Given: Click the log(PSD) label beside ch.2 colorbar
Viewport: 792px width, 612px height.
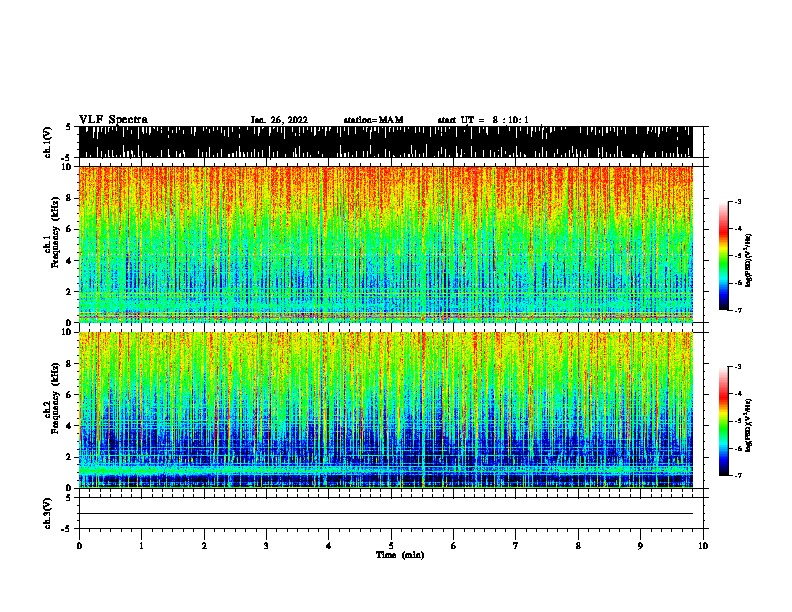Looking at the screenshot, I should pos(748,425).
